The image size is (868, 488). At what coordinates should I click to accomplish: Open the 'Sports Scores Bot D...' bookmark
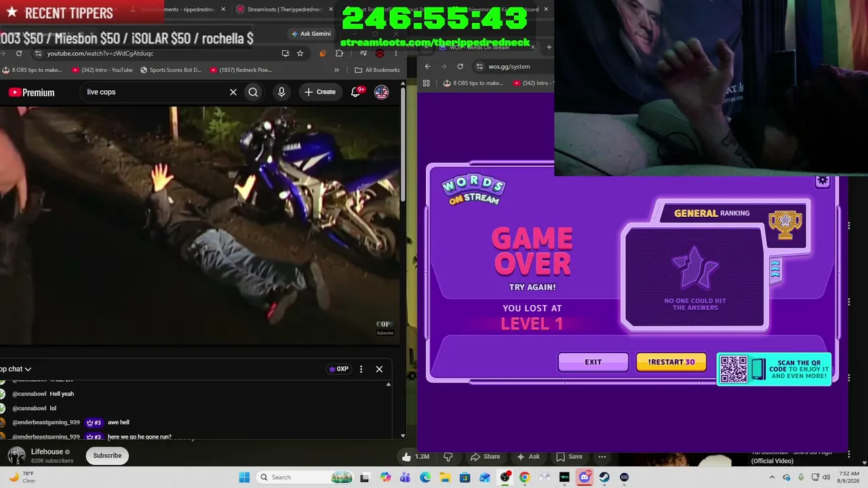(x=171, y=70)
